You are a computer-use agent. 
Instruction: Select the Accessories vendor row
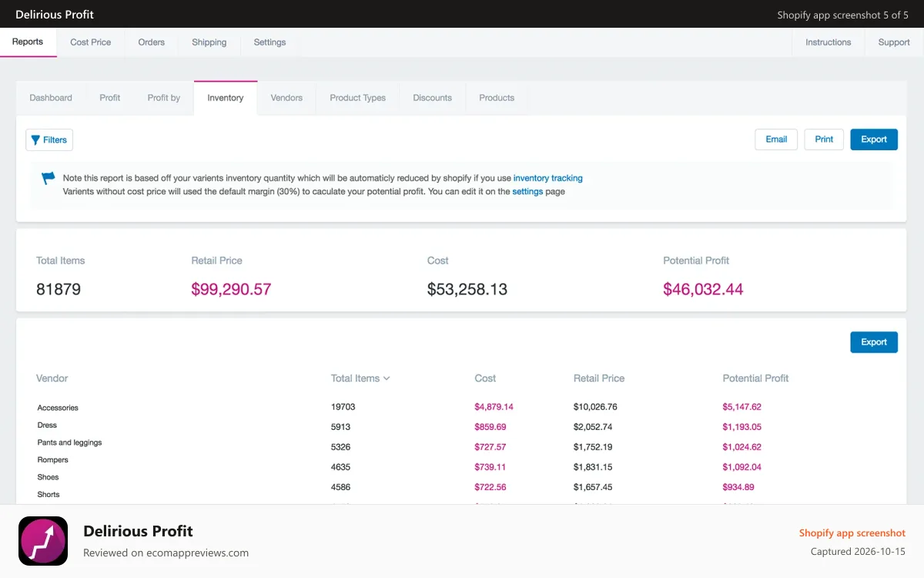58,408
